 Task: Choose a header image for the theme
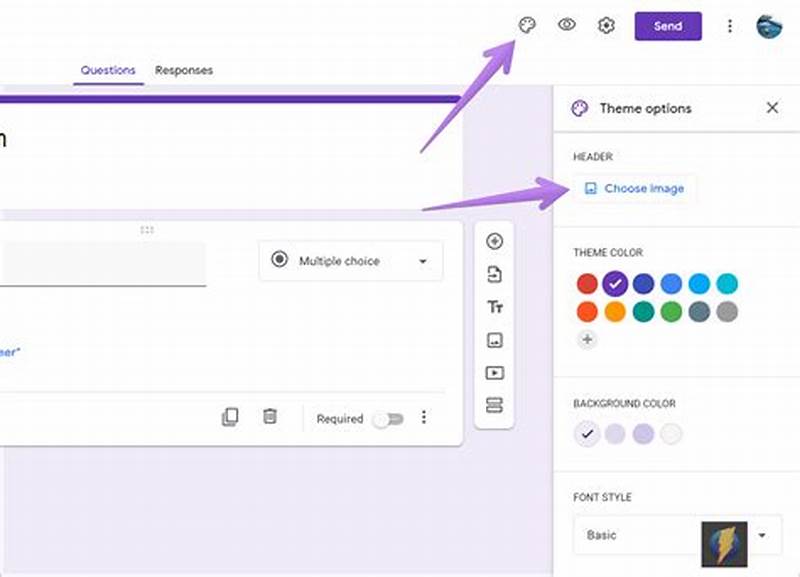point(636,188)
